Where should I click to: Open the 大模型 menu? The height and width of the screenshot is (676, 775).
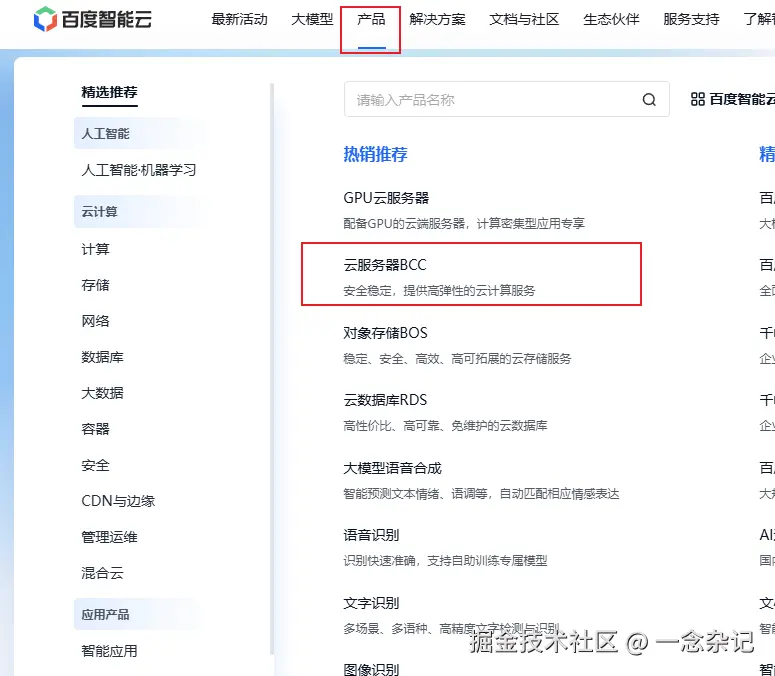click(312, 19)
